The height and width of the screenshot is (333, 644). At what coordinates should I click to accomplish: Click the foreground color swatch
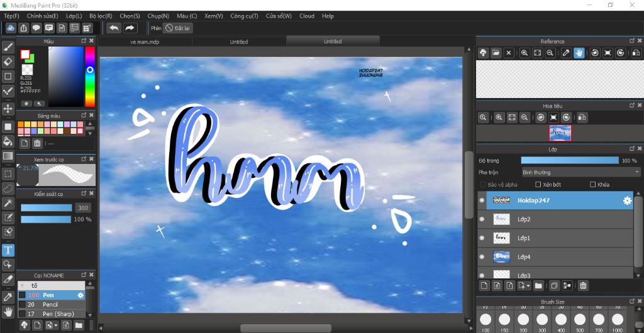pyautogui.click(x=25, y=54)
